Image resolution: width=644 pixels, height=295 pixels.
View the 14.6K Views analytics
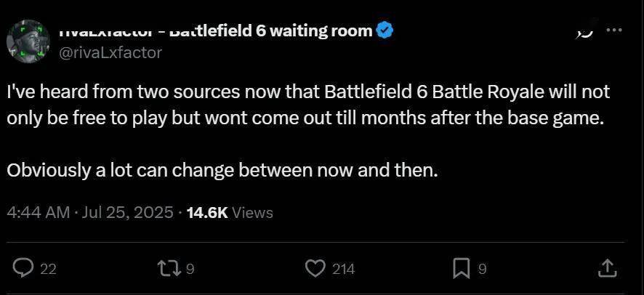click(x=230, y=212)
